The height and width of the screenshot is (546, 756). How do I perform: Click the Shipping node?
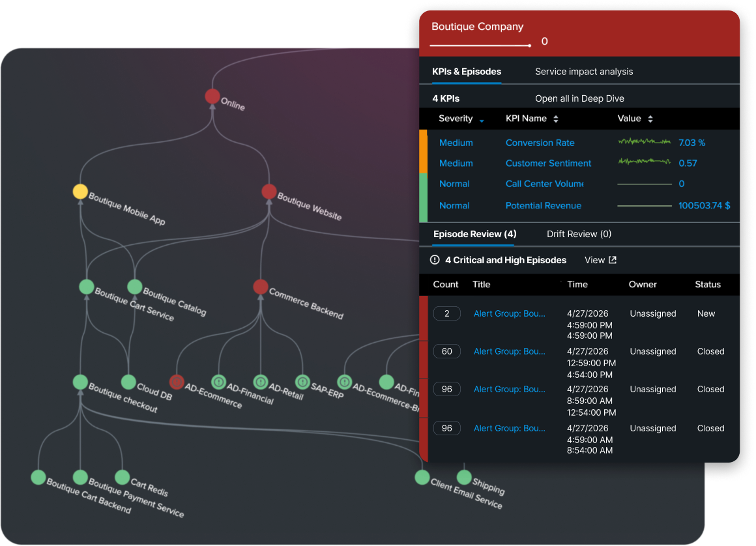pos(464,478)
